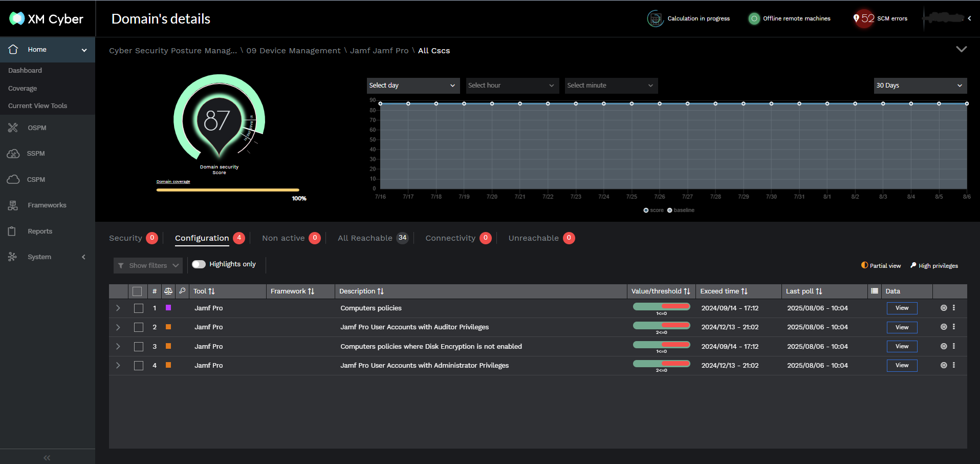Image resolution: width=980 pixels, height=464 pixels.
Task: Open more options for Computers policies row
Action: coord(954,308)
